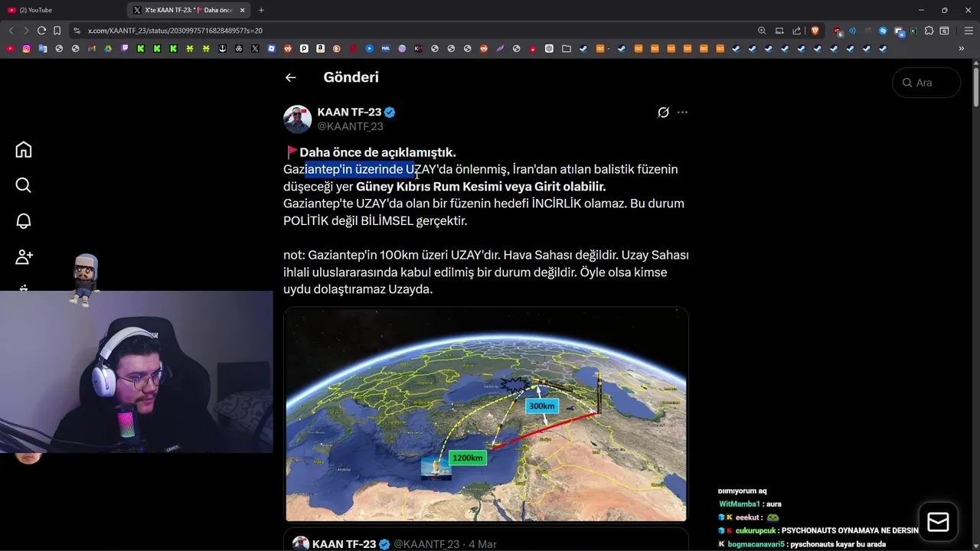This screenshot has width=980, height=551.
Task: Click text 'Daha önce de açıklamıştık.'
Action: 377,152
